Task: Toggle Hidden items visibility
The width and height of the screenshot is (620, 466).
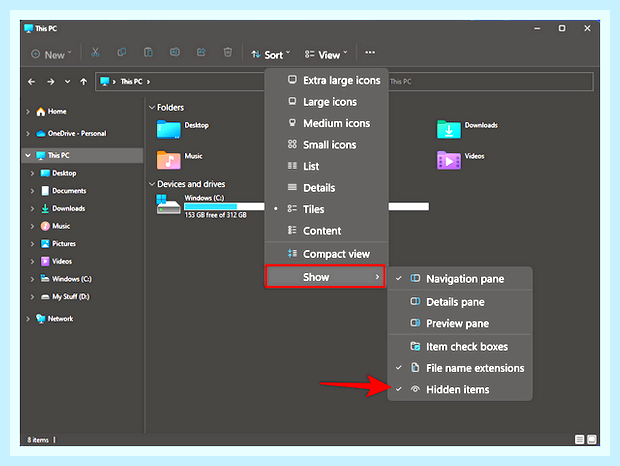Action: (x=460, y=389)
